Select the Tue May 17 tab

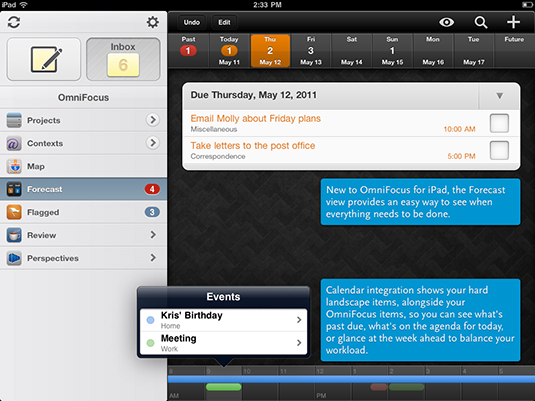474,51
